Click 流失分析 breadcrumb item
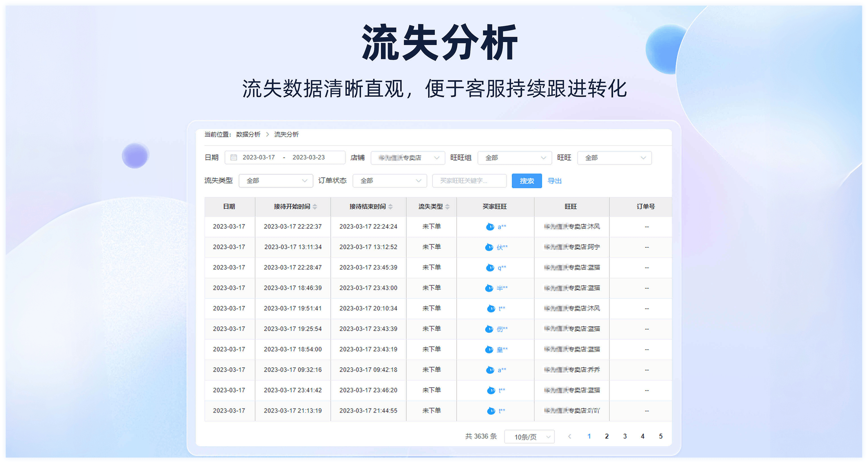The image size is (868, 463). (286, 134)
